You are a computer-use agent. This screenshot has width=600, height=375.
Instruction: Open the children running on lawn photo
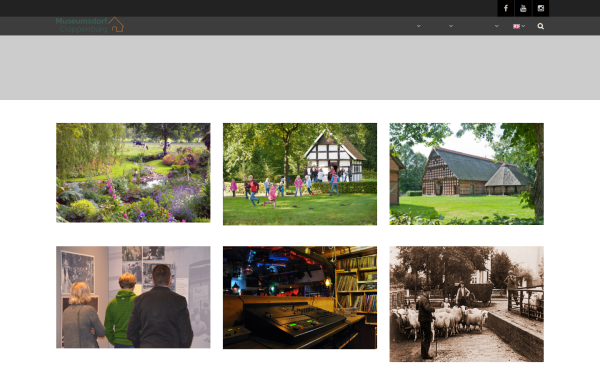tap(300, 174)
